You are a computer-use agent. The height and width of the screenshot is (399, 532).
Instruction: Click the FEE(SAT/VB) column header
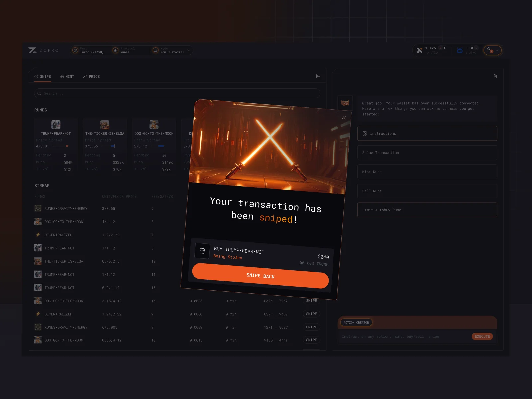coord(163,197)
